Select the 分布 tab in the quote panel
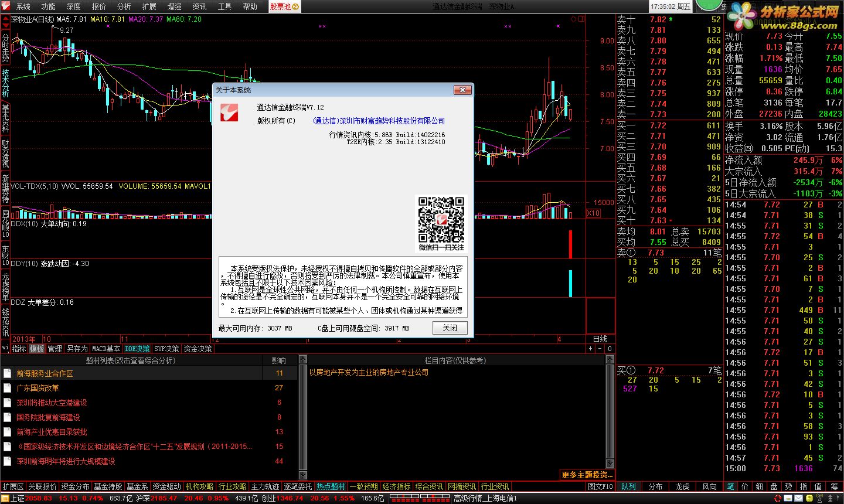Screen dimensions: 844x504 click(655, 486)
